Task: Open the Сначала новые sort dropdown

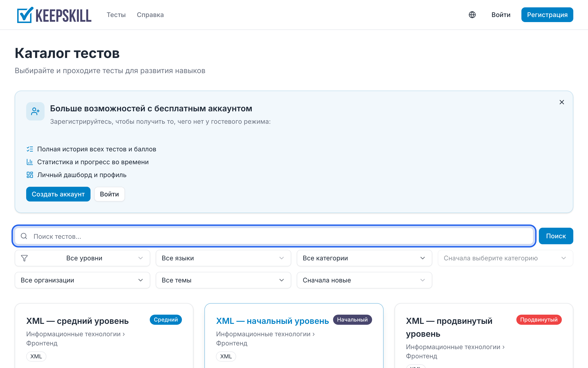Action: [x=365, y=280]
